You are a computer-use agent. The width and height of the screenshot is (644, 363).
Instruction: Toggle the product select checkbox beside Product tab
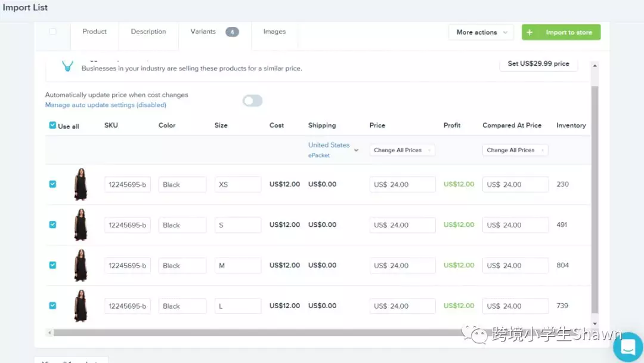click(52, 32)
